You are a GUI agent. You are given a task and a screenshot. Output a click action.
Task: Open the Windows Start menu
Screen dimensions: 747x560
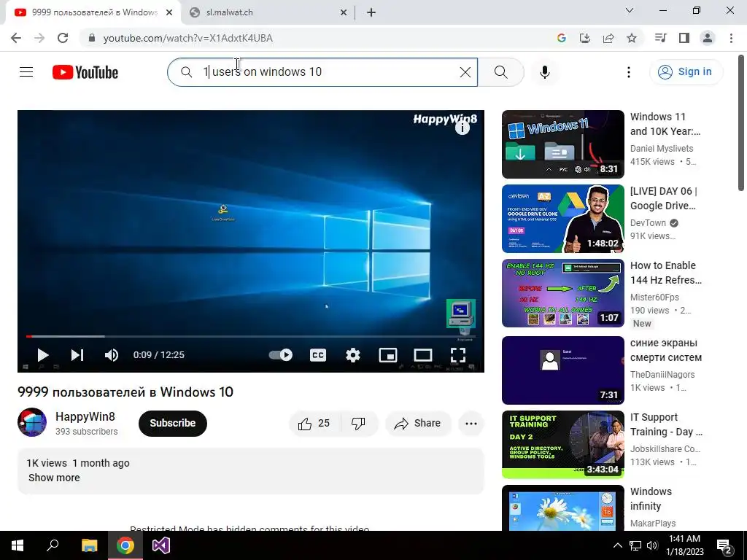coord(18,545)
